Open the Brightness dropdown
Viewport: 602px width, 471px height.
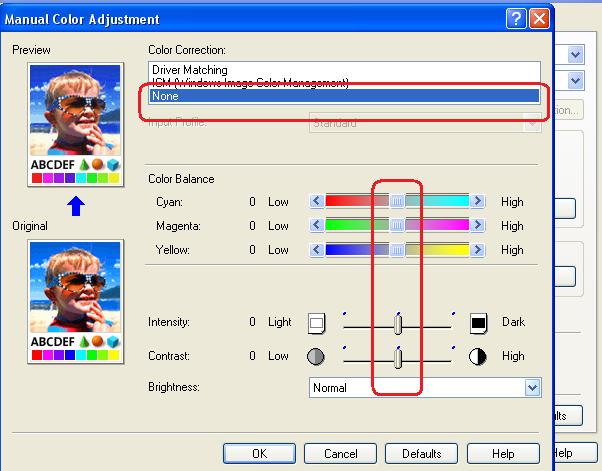531,387
